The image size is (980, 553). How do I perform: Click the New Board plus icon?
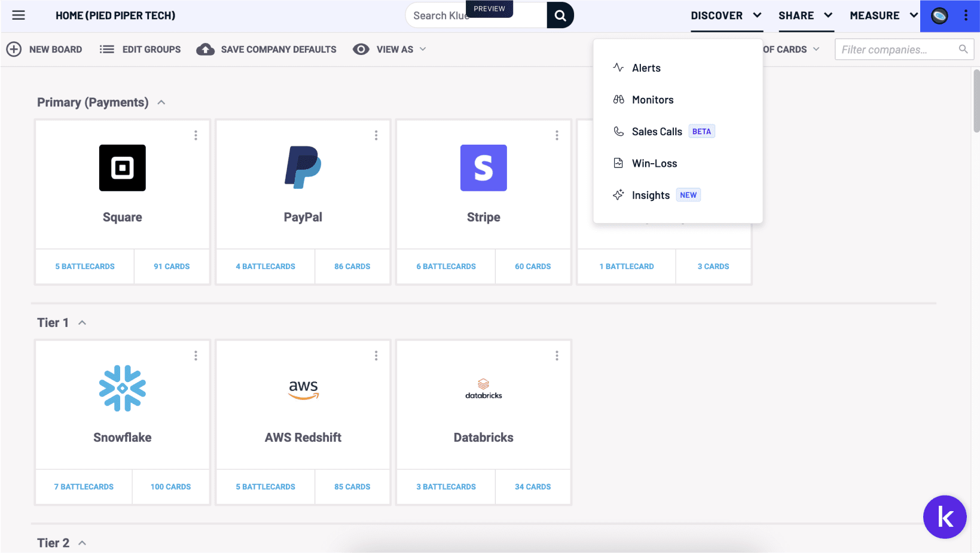(x=14, y=50)
